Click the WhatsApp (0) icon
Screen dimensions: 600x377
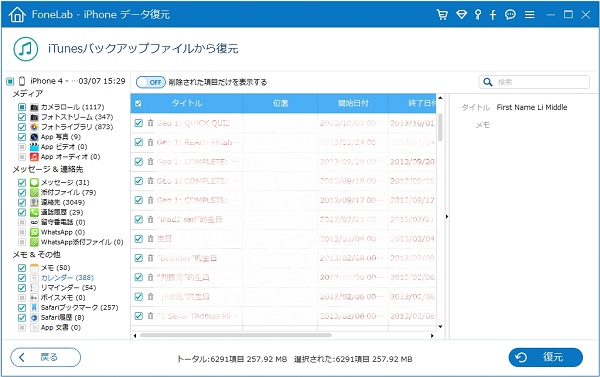pyautogui.click(x=34, y=232)
